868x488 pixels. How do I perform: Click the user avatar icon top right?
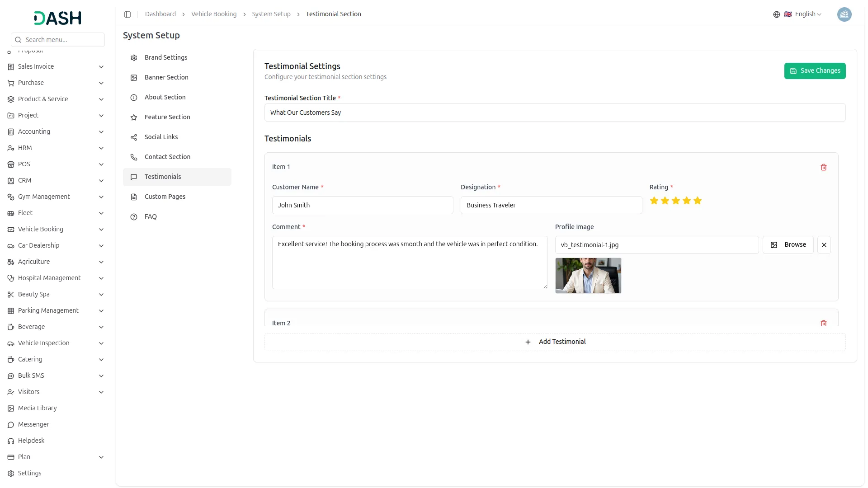click(x=844, y=14)
